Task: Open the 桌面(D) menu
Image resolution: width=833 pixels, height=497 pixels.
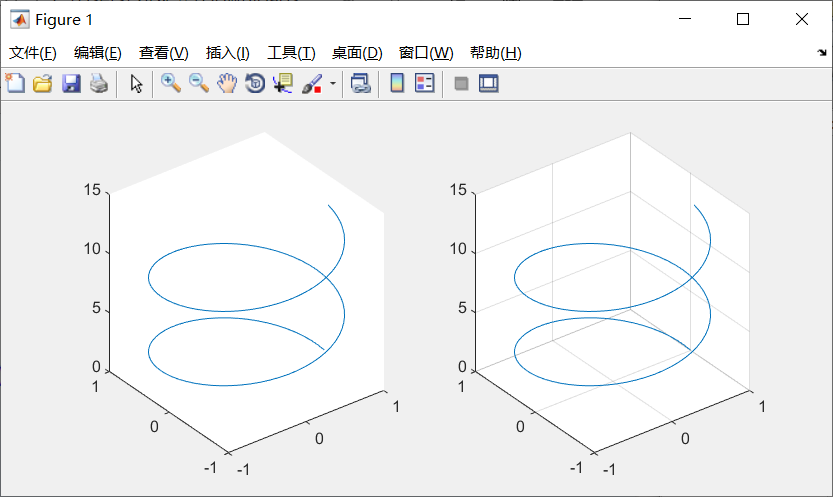Action: (357, 53)
